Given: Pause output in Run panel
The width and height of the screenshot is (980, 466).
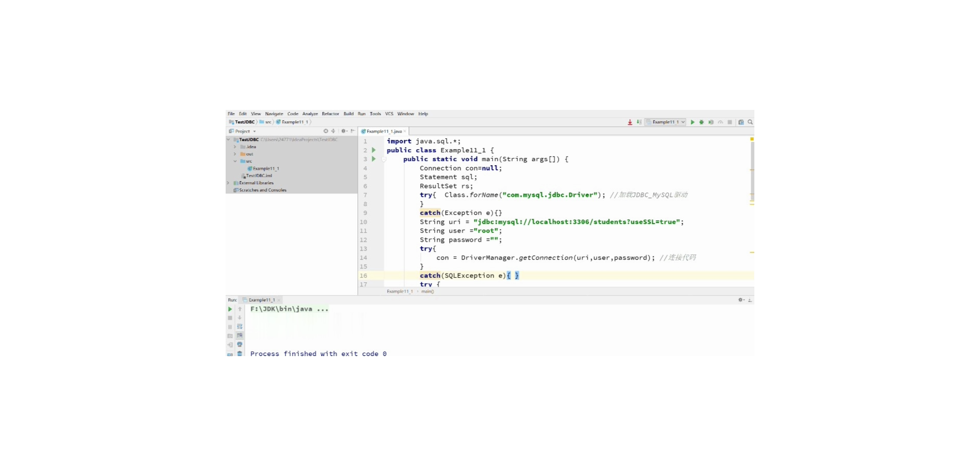Looking at the screenshot, I should (230, 327).
